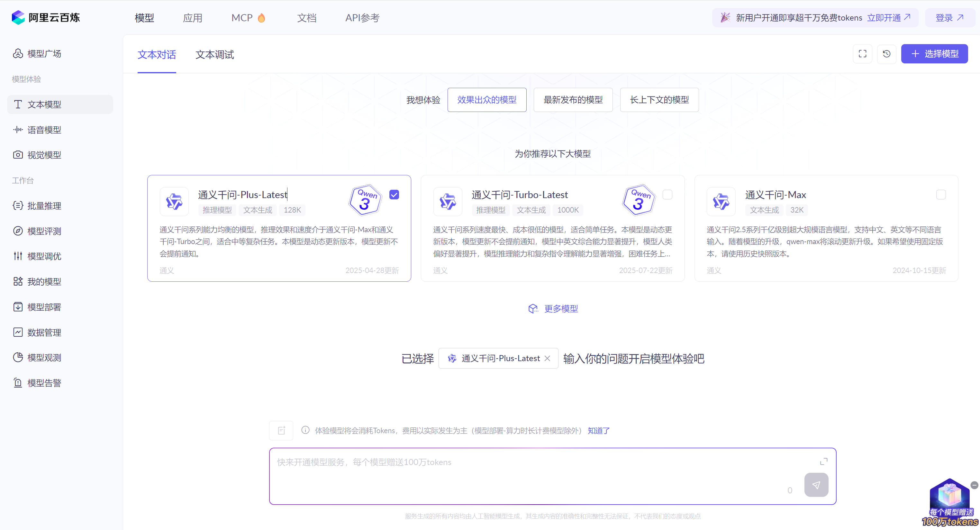This screenshot has height=530, width=980.
Task: Click the prompt template icon above input
Action: coord(281,430)
